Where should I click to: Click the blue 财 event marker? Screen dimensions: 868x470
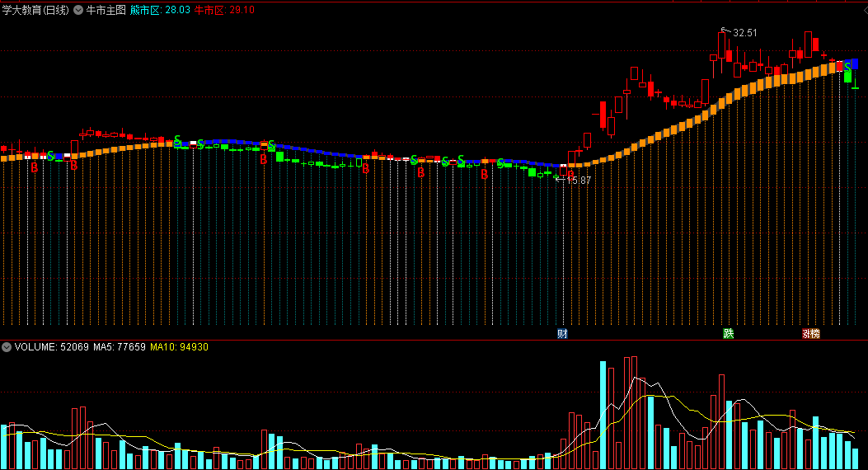[562, 333]
